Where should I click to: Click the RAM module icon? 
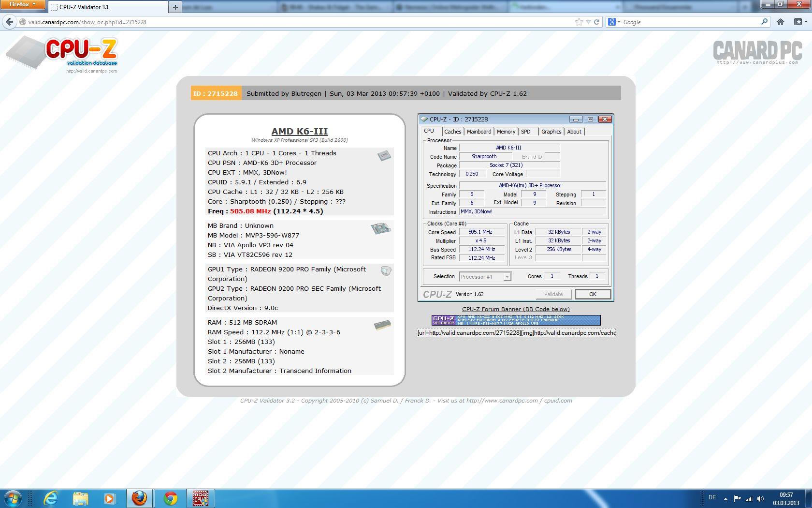tap(382, 325)
